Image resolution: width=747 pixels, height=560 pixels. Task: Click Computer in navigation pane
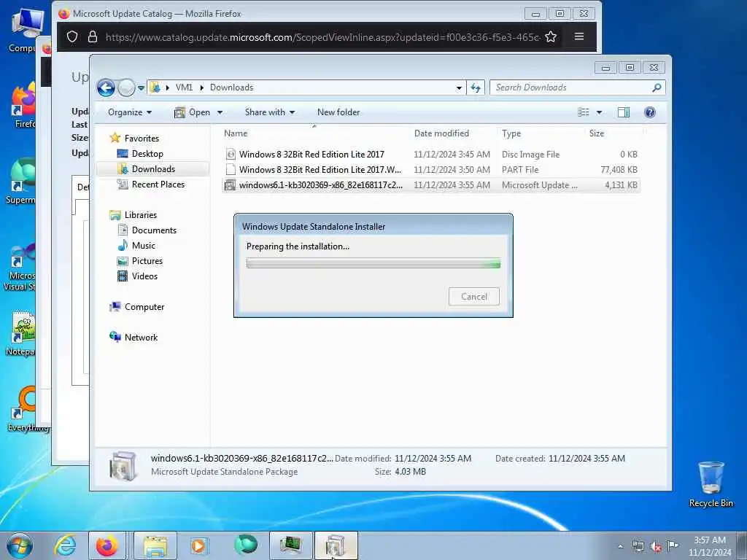144,307
